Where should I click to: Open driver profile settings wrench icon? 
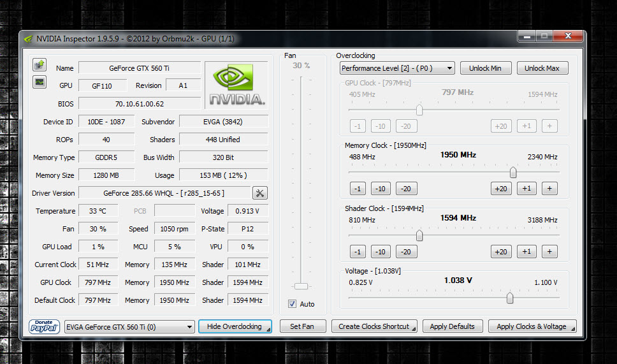[259, 193]
